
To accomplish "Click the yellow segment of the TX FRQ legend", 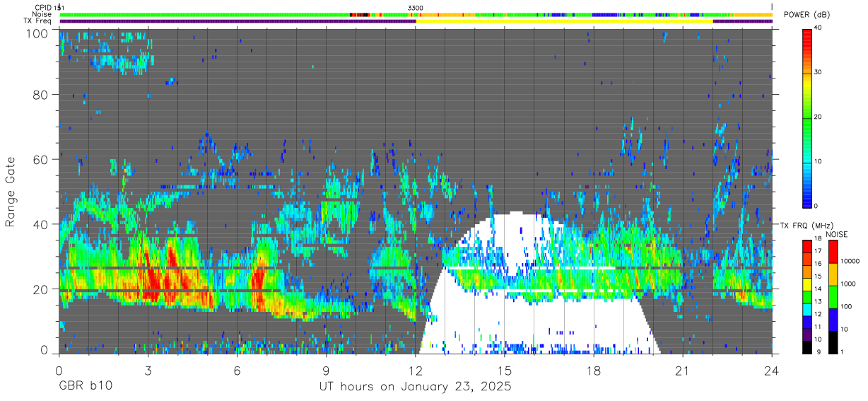I will pos(807,284).
